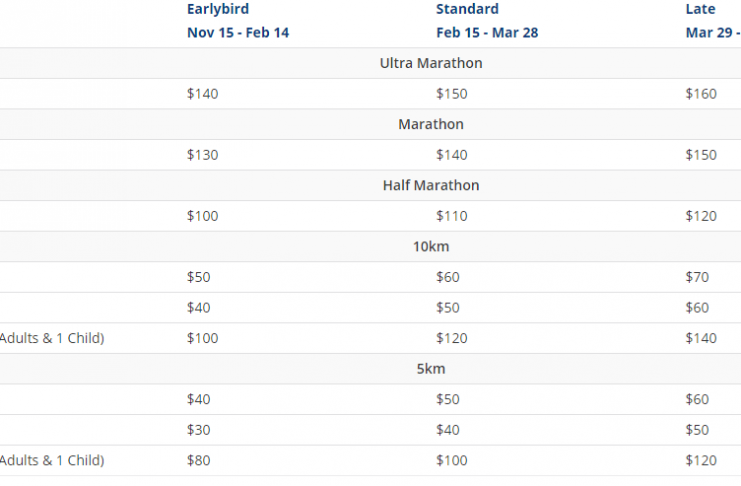Image resolution: width=741 pixels, height=486 pixels.
Task: Click the $160 Ultra Marathon late price
Action: 701,94
